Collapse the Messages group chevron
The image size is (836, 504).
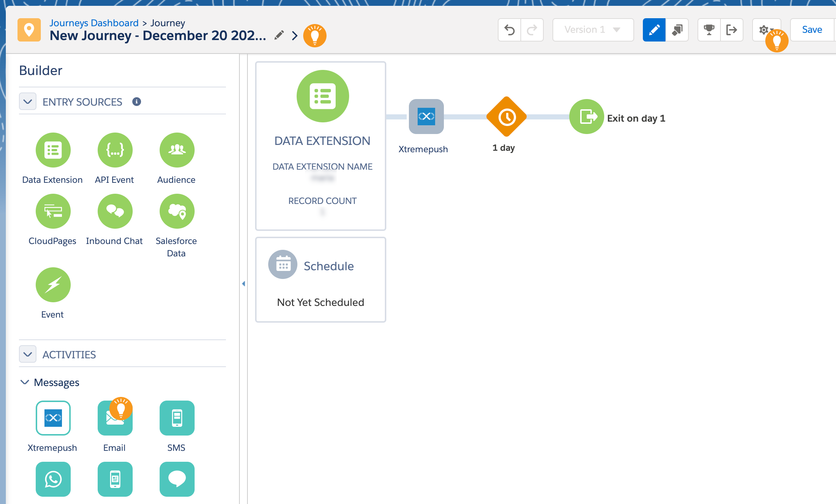25,382
